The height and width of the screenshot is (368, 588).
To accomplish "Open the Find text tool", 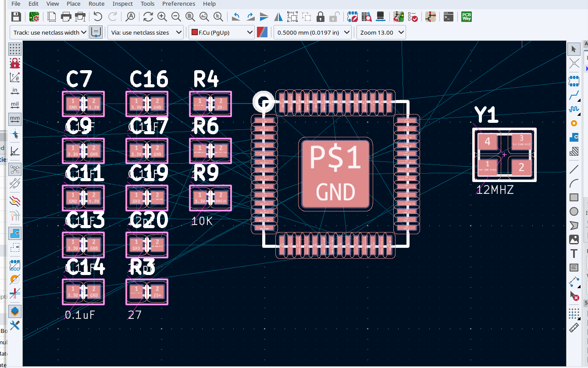I will coord(130,17).
